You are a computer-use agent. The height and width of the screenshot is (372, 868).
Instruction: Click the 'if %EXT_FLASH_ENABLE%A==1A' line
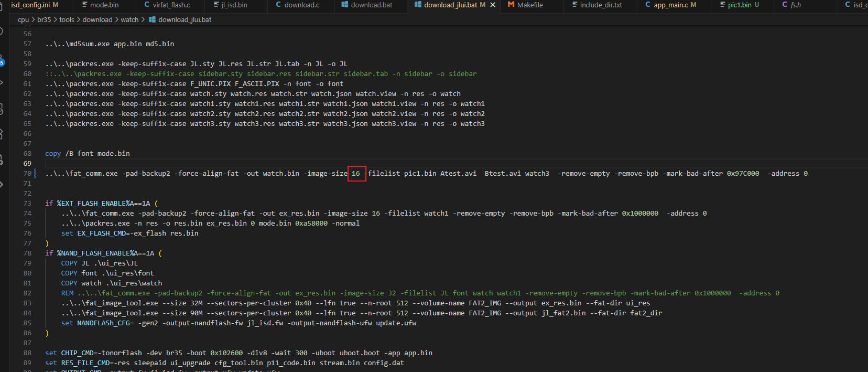click(x=102, y=203)
